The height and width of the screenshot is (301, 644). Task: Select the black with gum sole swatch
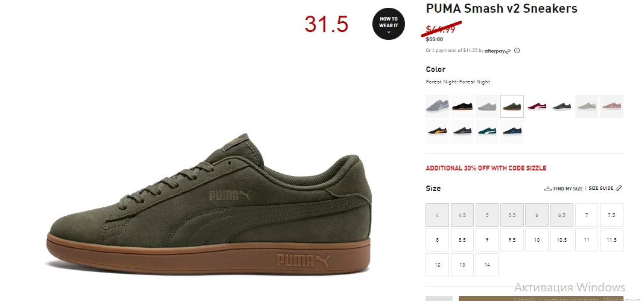[x=462, y=106]
